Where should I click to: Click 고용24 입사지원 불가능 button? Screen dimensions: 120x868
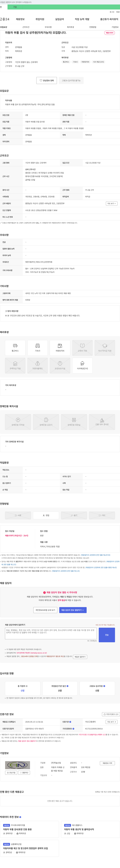point(71,80)
